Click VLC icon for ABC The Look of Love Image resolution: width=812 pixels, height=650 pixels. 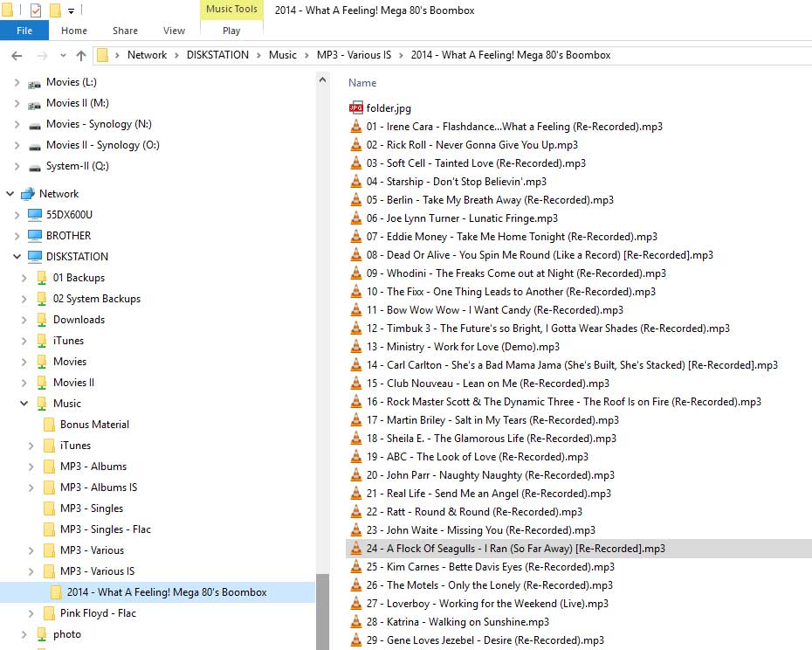pyautogui.click(x=355, y=456)
